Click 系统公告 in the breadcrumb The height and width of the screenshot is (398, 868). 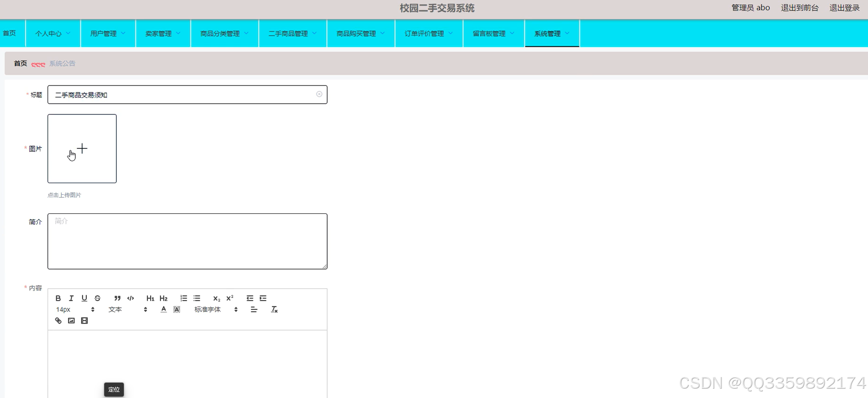pos(62,63)
